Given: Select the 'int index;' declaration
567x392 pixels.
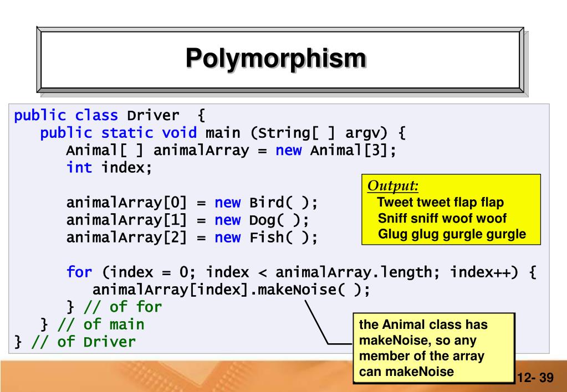Looking at the screenshot, I should pyautogui.click(x=109, y=168).
